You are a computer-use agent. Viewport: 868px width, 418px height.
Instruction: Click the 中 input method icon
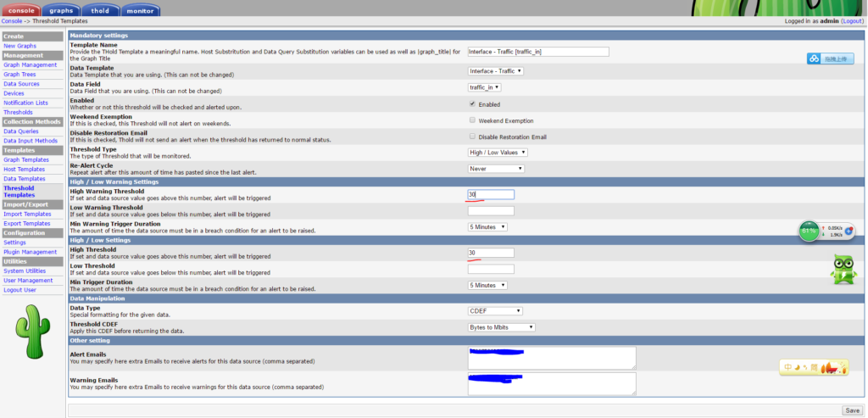tap(787, 366)
